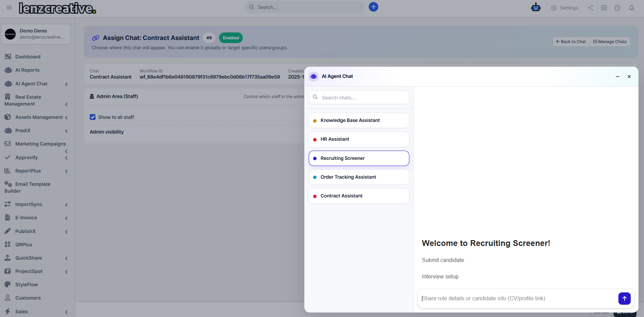Screen dimensions: 644x317
Task: Expand the Real Estate Management menu
Action: pos(67,105)
